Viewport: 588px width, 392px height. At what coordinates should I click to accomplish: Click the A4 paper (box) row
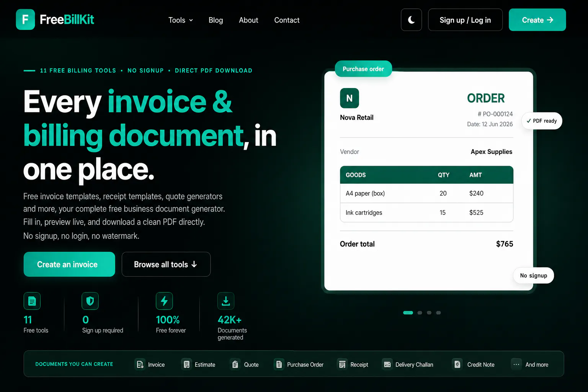point(426,193)
